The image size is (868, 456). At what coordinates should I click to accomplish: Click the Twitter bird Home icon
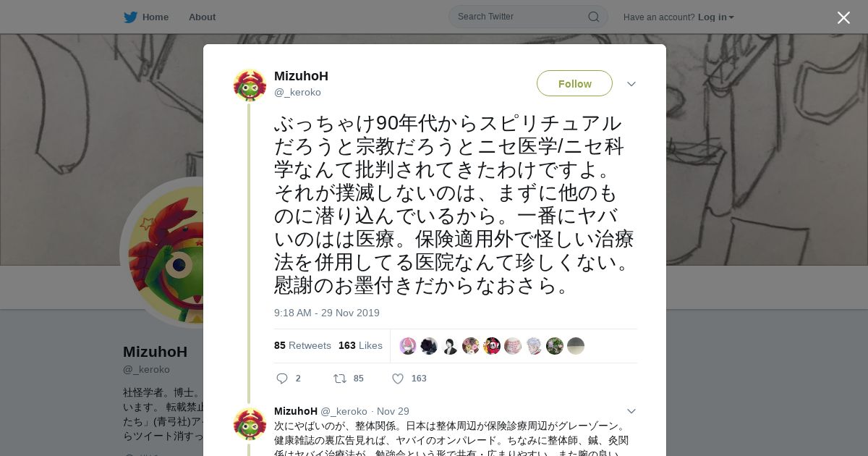click(130, 17)
